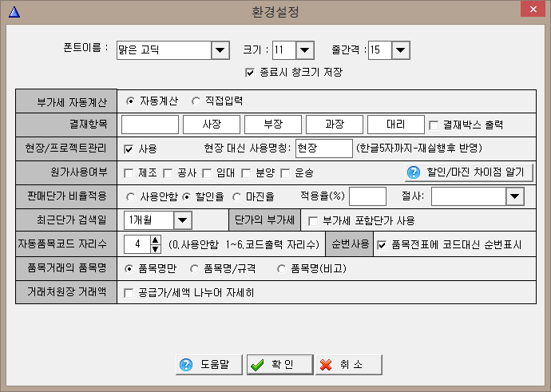Check the 공사 cost checkbox
Screen dimensions: 551x392
(x=168, y=173)
